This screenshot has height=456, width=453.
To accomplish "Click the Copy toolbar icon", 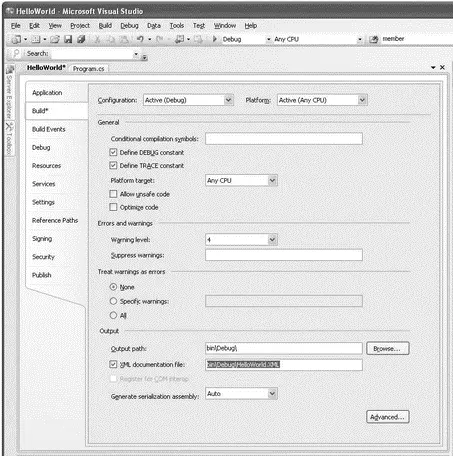I will (111, 39).
